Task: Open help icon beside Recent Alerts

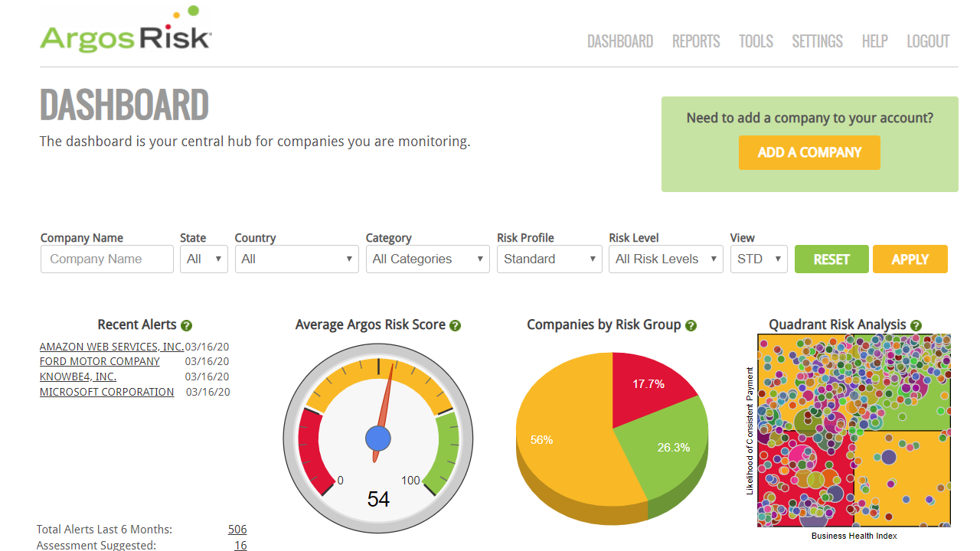Action: tap(186, 326)
